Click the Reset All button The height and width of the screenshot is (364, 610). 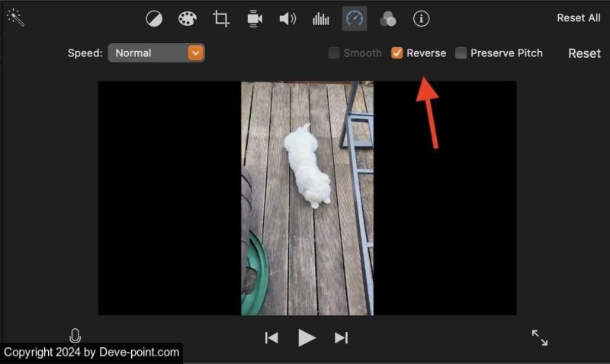[579, 18]
